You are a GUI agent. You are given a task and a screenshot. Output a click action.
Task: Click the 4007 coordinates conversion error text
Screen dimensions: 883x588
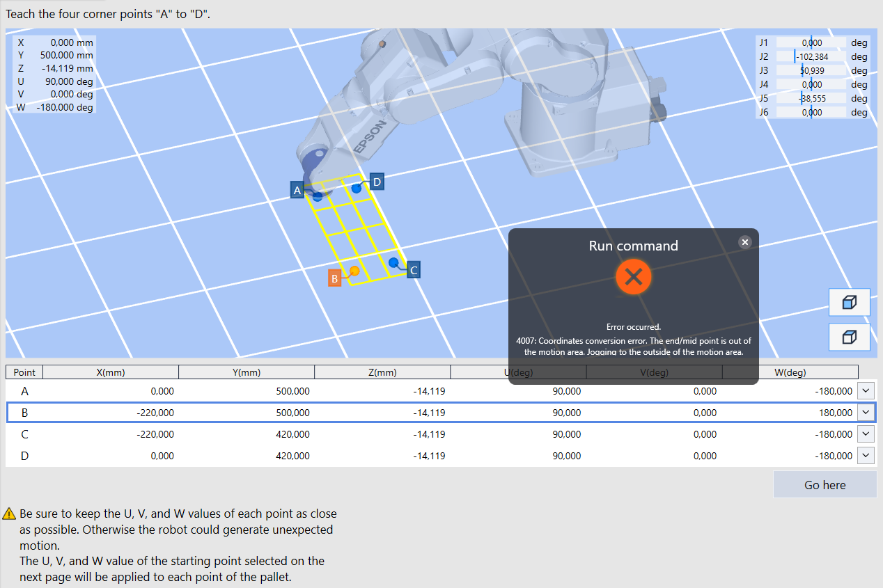tap(633, 347)
